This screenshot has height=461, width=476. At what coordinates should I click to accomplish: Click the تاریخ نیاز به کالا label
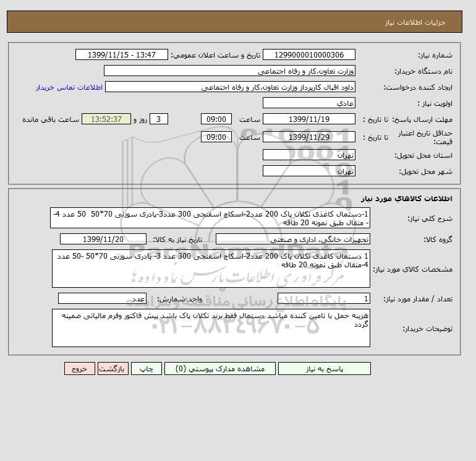(x=177, y=239)
